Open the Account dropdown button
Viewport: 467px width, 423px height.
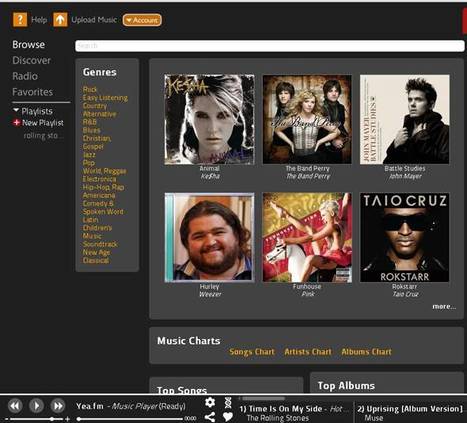point(142,20)
